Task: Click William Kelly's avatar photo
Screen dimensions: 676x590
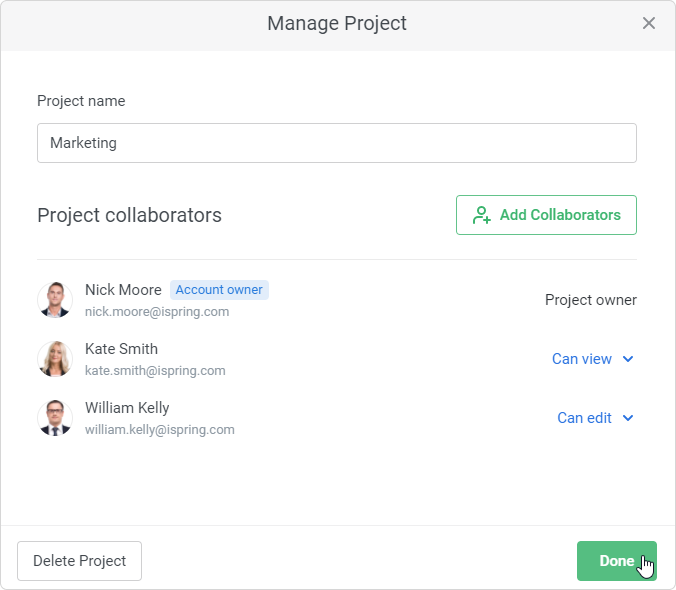Action: [x=55, y=418]
